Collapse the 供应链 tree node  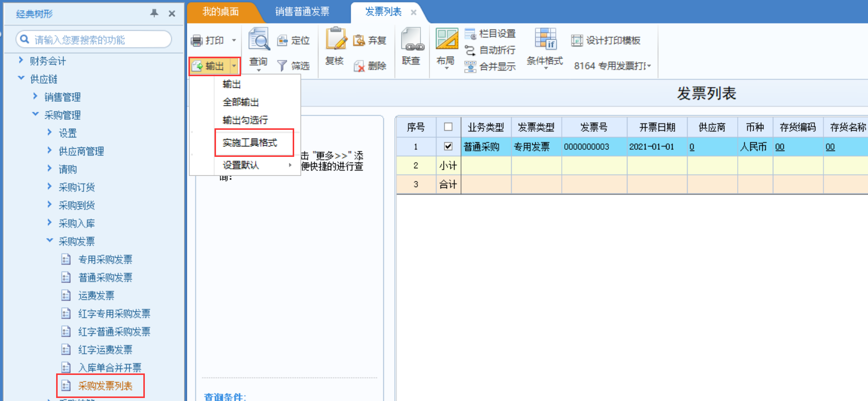click(21, 78)
